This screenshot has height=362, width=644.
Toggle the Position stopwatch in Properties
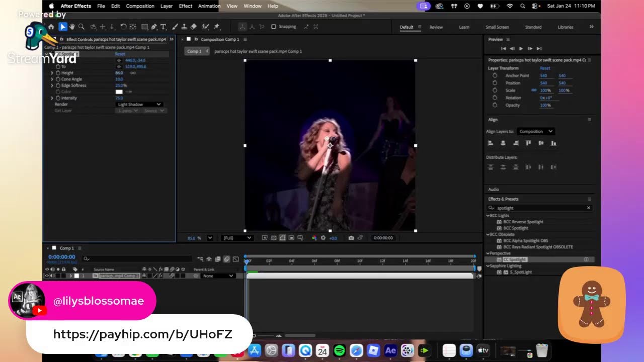pos(495,83)
